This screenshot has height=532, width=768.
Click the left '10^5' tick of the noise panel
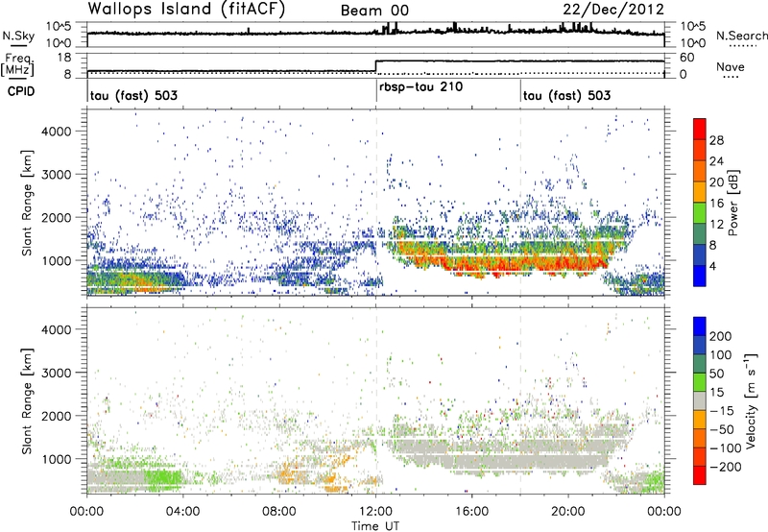pyautogui.click(x=59, y=27)
